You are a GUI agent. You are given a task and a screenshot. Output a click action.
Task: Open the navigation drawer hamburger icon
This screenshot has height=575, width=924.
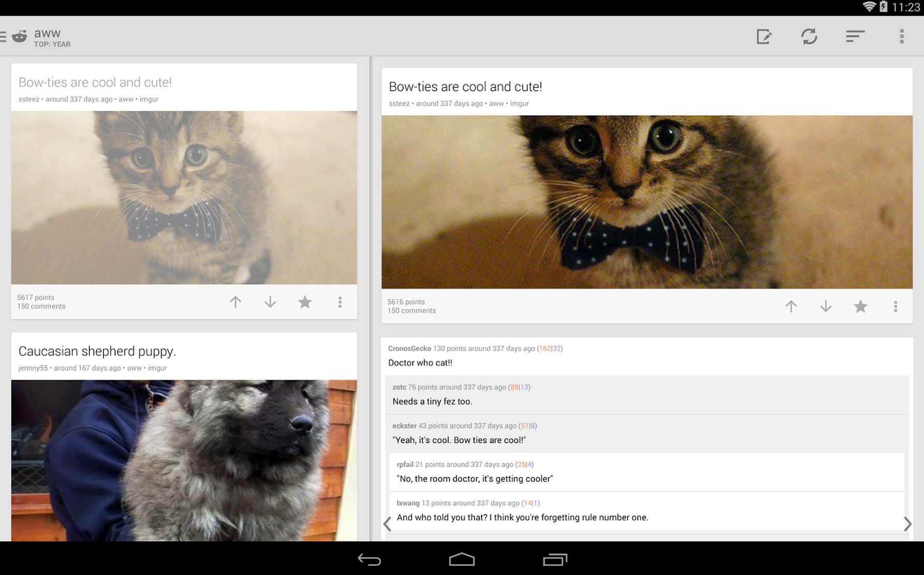3,36
